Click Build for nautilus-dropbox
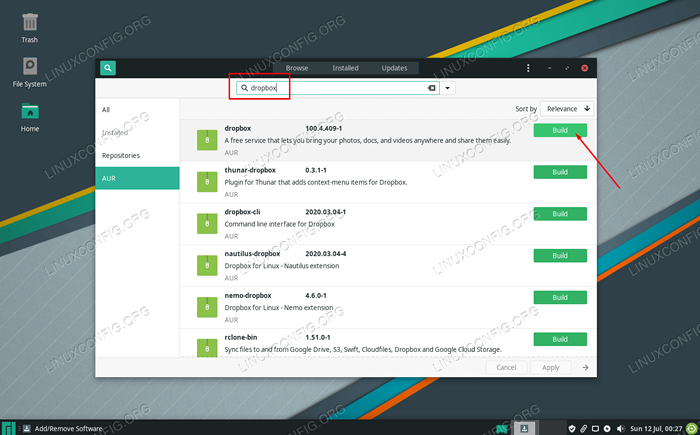This screenshot has width=700, height=435. [560, 255]
